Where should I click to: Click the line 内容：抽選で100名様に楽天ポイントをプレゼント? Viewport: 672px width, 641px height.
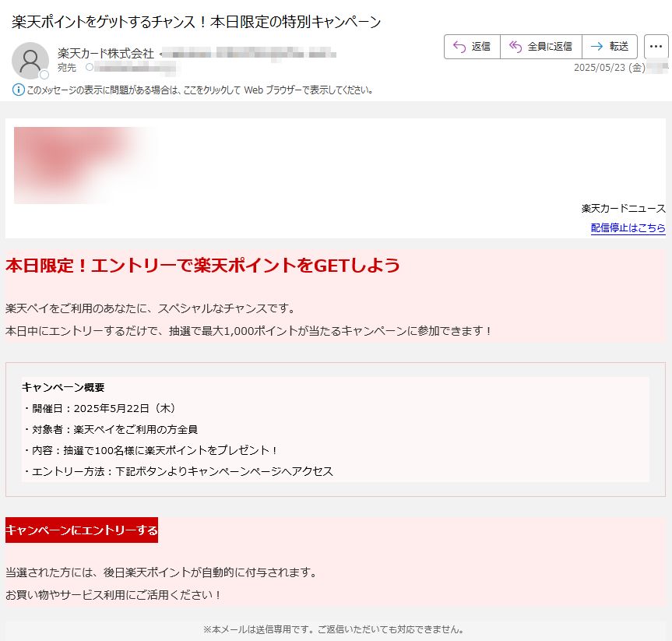pos(150,450)
